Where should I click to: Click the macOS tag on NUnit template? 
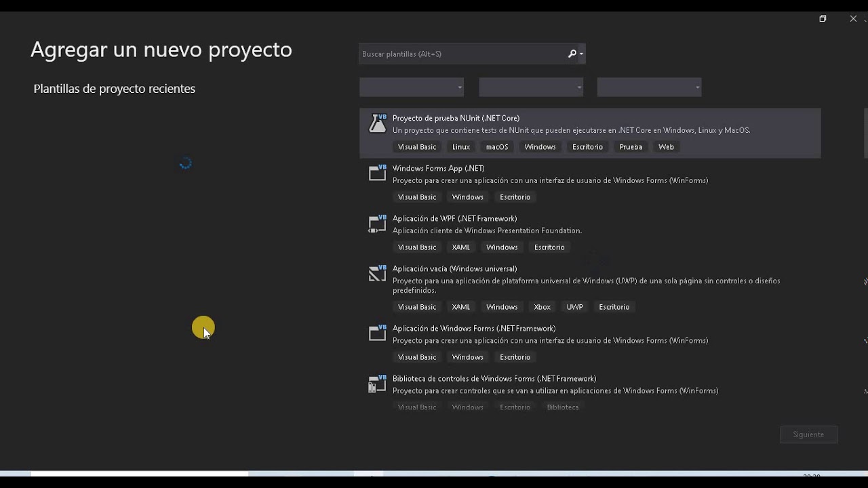coord(497,146)
